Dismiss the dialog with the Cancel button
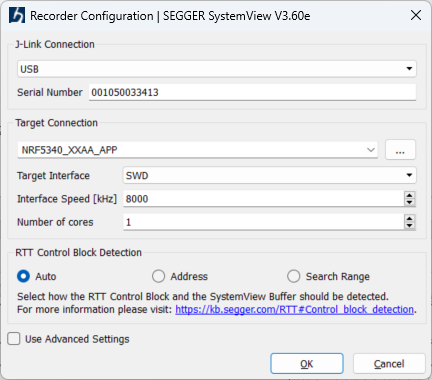 pyautogui.click(x=389, y=364)
